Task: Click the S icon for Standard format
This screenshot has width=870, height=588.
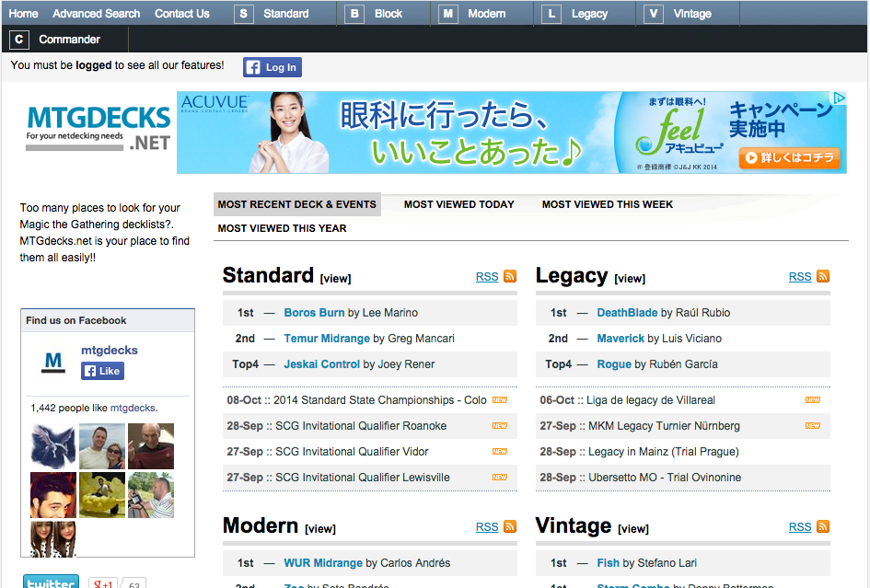Action: [244, 14]
